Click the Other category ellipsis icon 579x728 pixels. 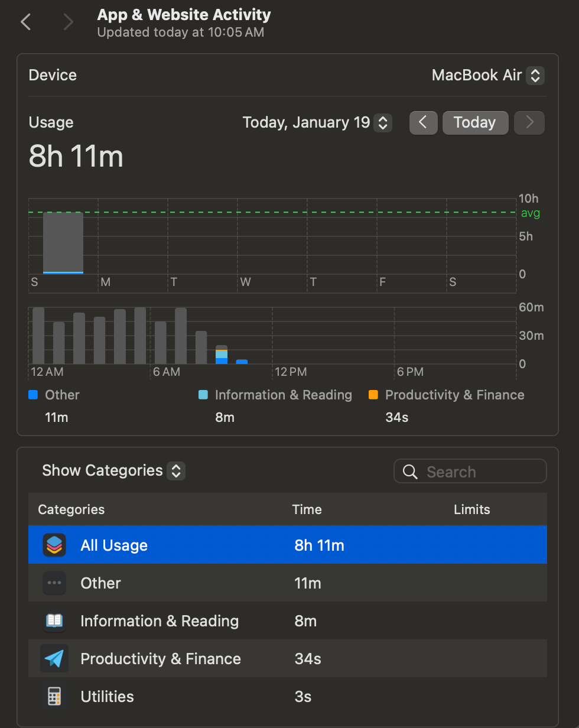coord(54,583)
